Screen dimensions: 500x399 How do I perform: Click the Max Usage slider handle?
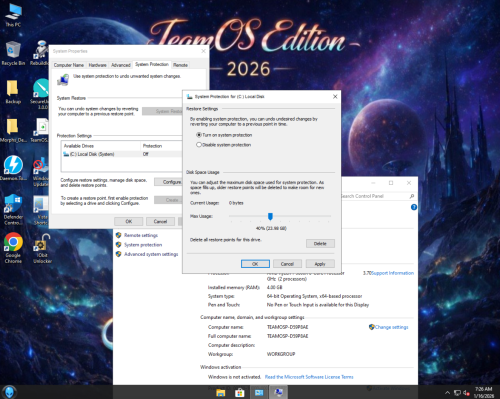[x=270, y=217]
